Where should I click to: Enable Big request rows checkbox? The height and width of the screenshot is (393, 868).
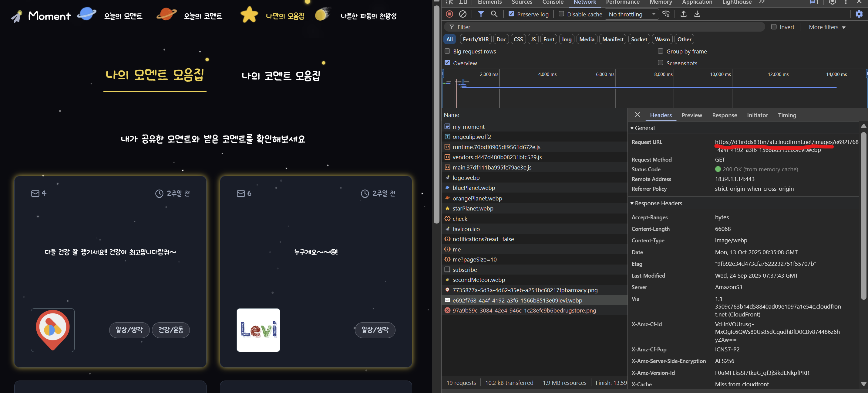click(x=447, y=51)
